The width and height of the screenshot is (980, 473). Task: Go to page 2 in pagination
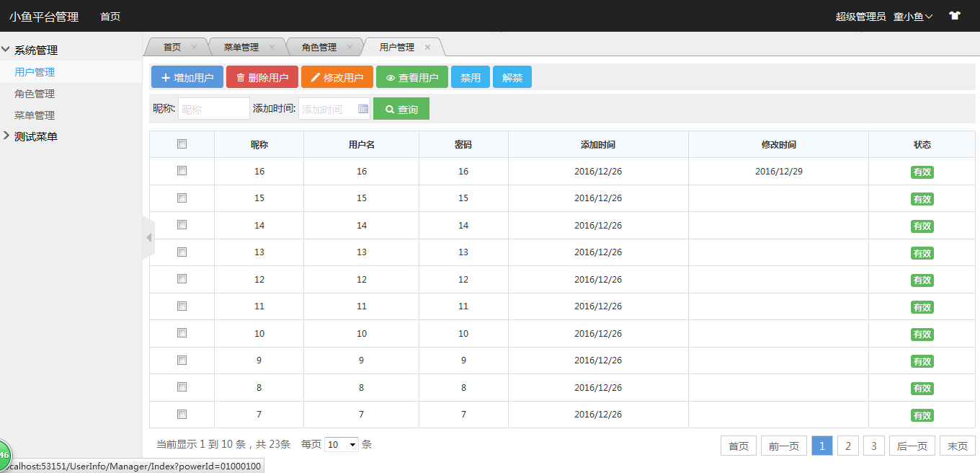[847, 446]
